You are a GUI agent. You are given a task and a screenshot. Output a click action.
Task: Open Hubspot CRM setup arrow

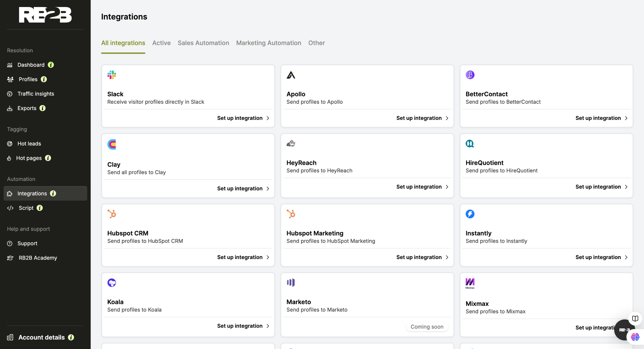click(x=268, y=257)
